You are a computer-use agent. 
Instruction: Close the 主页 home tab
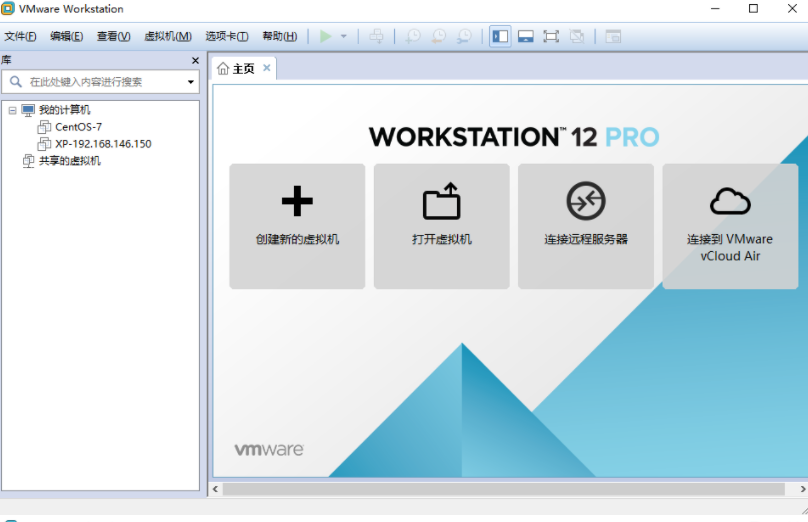pyautogui.click(x=266, y=68)
